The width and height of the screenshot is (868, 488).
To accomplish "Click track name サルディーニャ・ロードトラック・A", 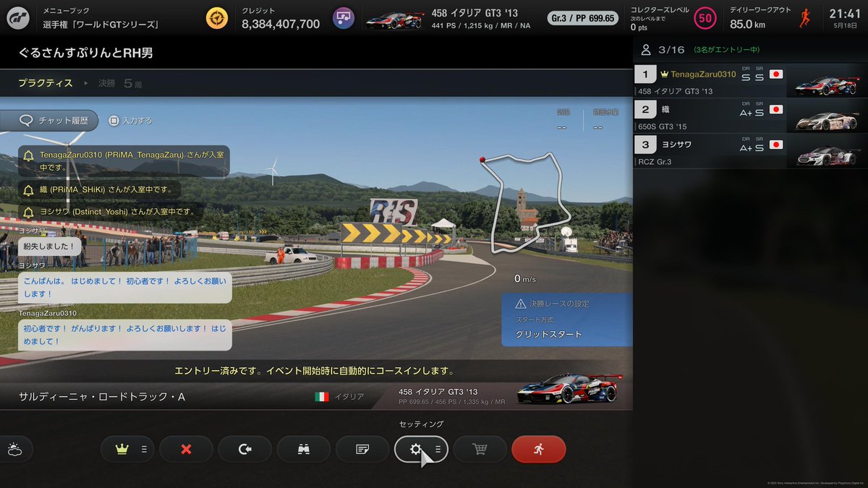I will 102,397.
